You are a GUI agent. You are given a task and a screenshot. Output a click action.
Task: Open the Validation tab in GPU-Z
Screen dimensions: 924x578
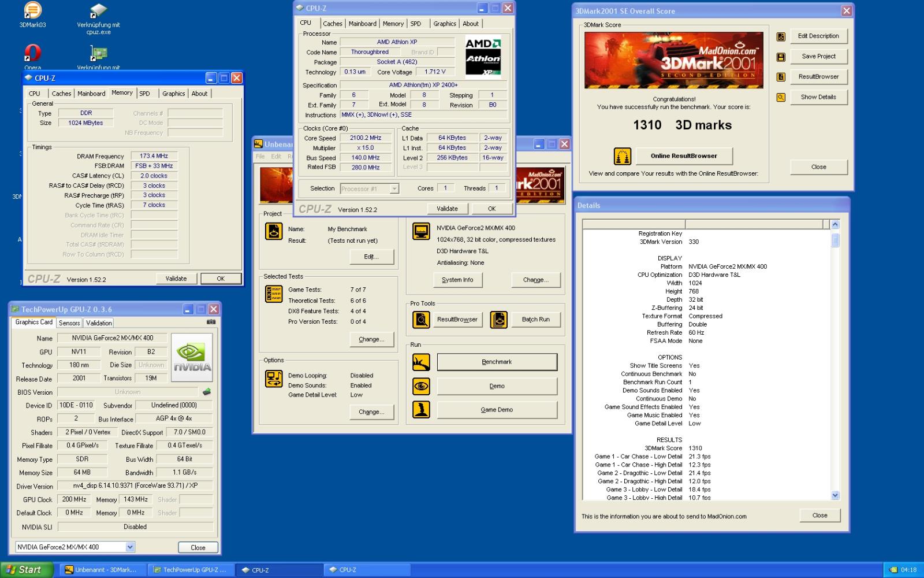(x=99, y=323)
